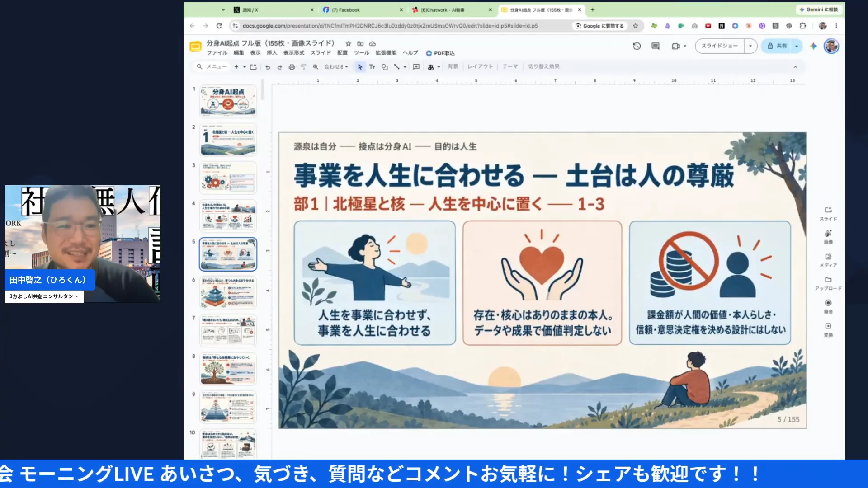Bookmark this page with the star icon
Screen dimensions: 868x488
point(635,26)
